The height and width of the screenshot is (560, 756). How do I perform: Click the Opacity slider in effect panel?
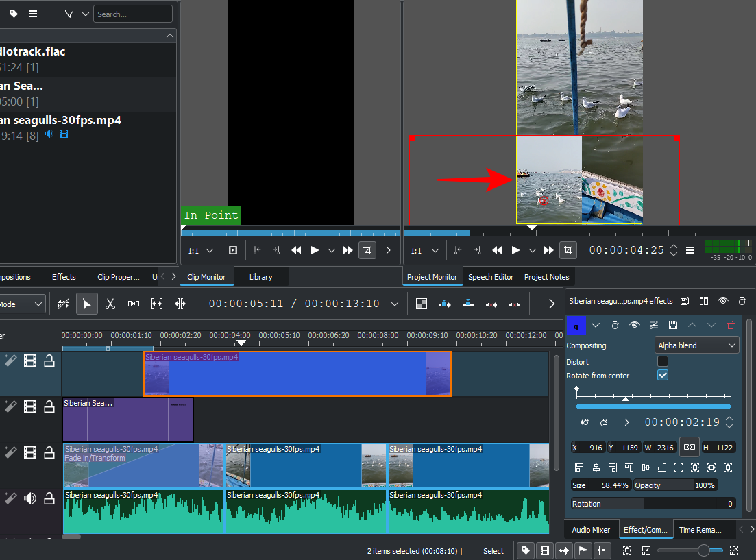point(675,485)
